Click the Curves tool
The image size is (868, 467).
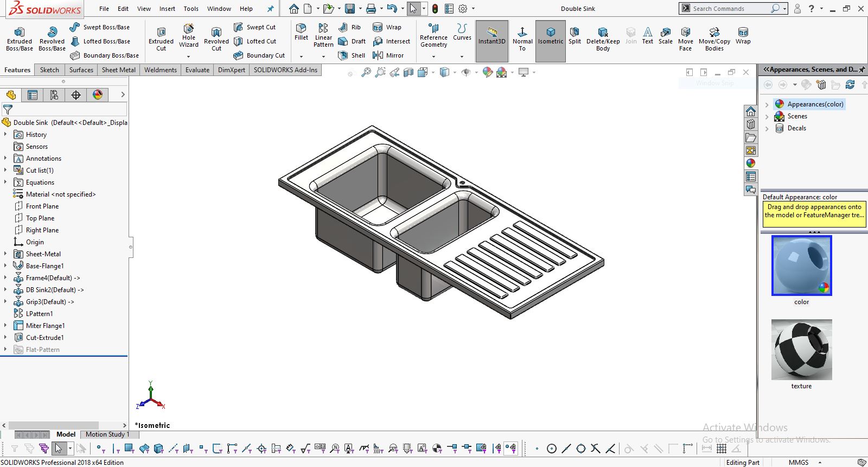point(462,32)
